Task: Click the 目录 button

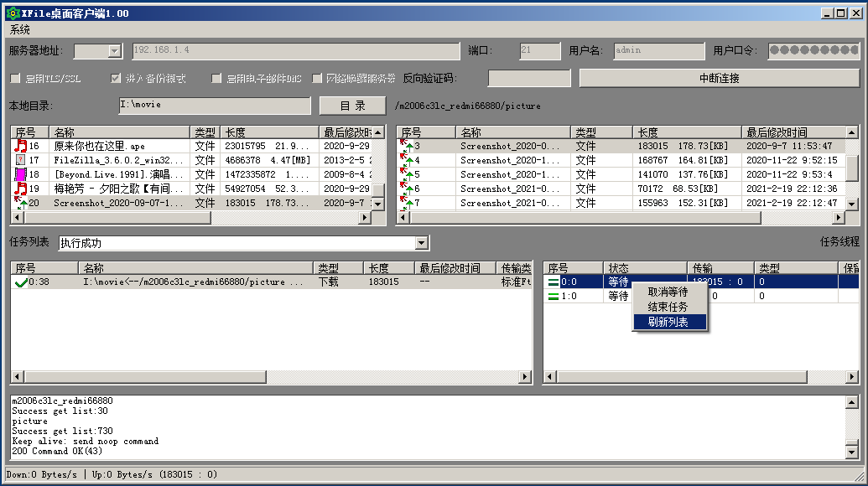Action: (x=352, y=106)
